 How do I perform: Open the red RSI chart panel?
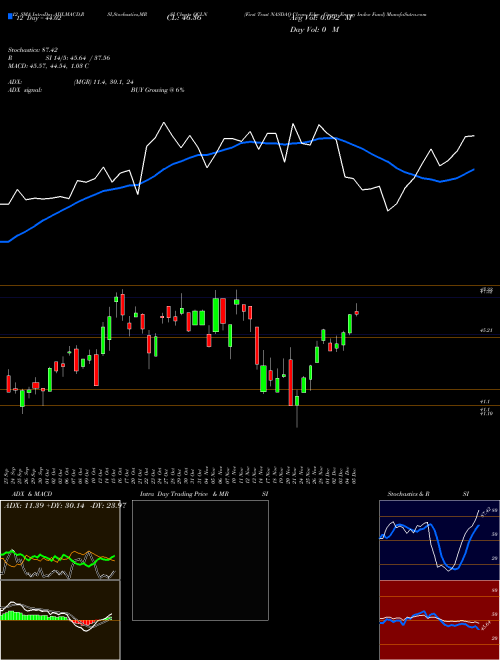coord(439,620)
